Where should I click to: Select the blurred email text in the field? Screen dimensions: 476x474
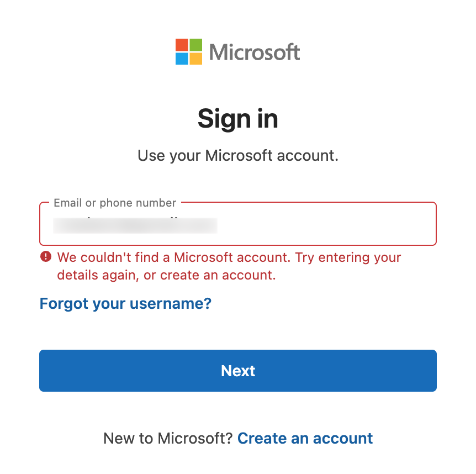click(x=135, y=225)
